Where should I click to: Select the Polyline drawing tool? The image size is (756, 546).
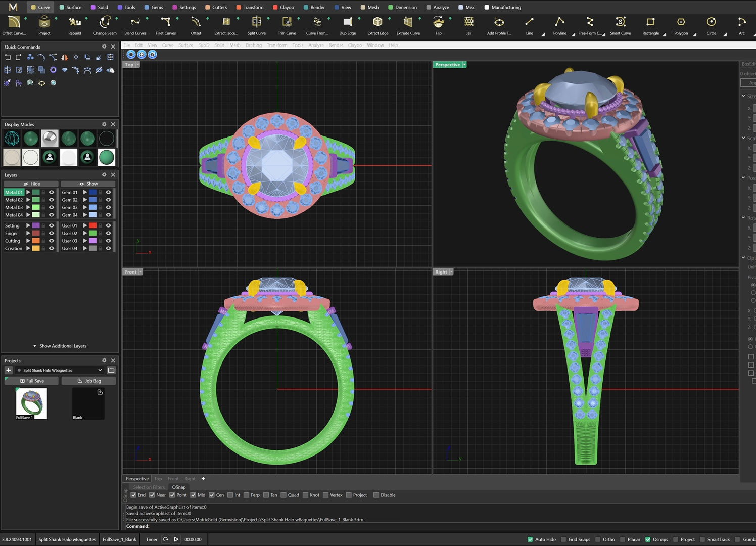559,22
